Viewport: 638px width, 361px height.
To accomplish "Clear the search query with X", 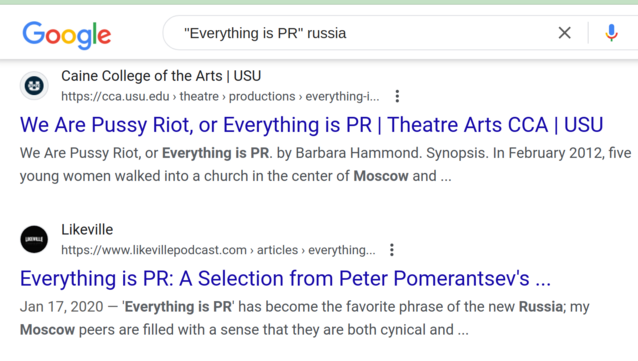I will [564, 33].
